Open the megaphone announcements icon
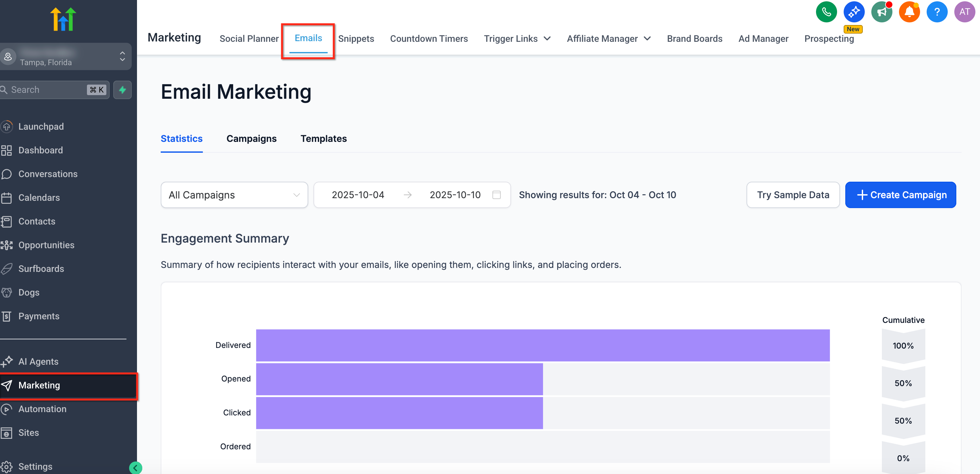This screenshot has width=980, height=474. (x=881, y=12)
